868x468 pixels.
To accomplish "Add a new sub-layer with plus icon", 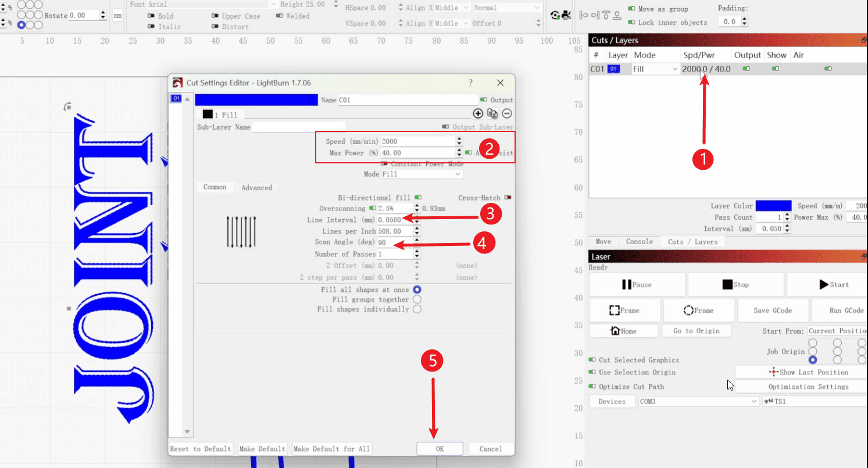I will (478, 114).
